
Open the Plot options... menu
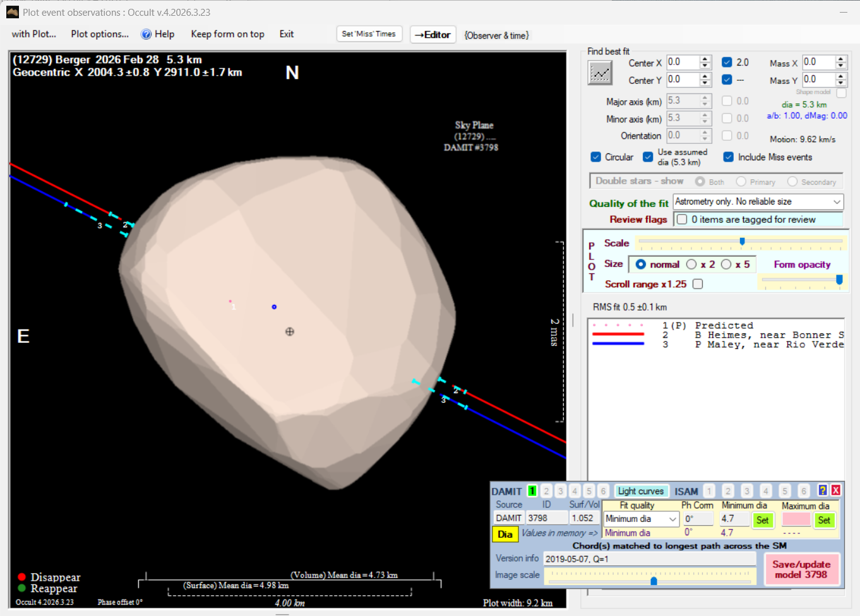tap(100, 34)
